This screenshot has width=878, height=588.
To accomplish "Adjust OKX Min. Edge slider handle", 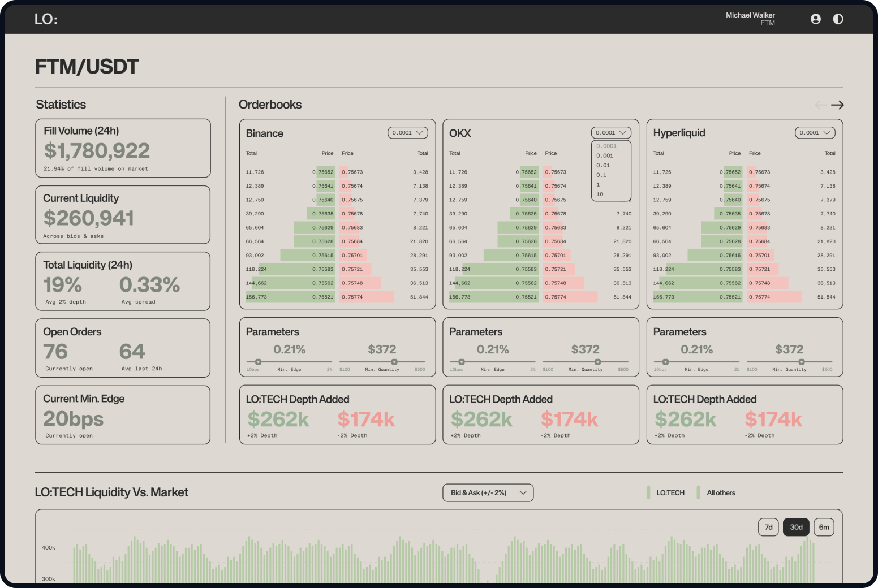I will point(462,362).
